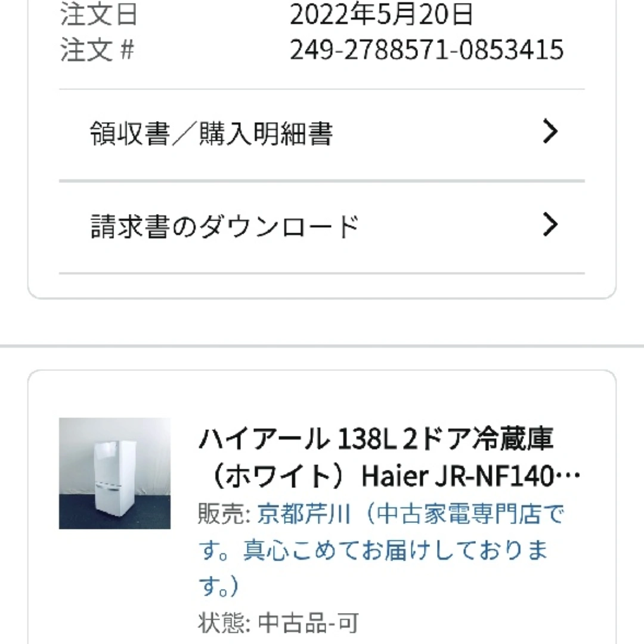Click the 注文 # label
Image resolution: width=644 pixels, height=644 pixels.
pyautogui.click(x=97, y=49)
